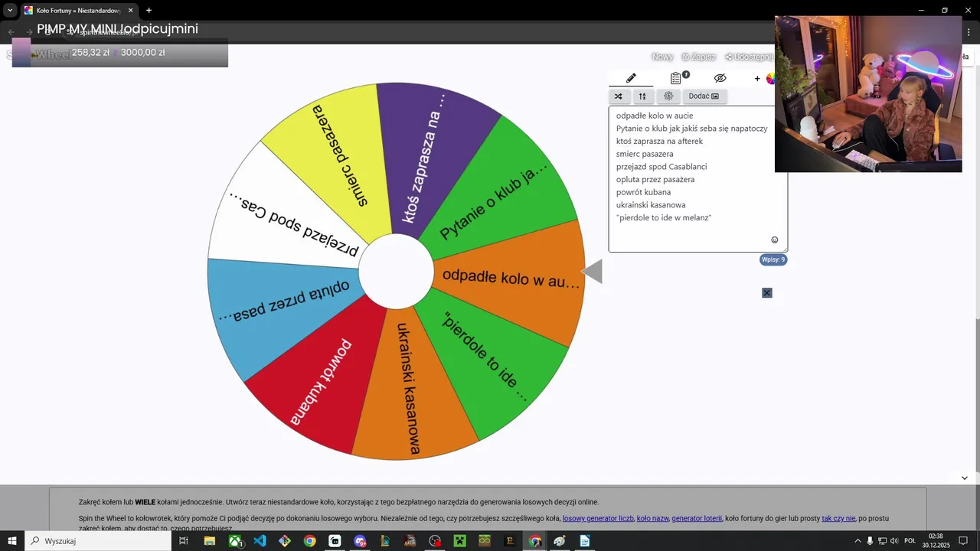Screen dimensions: 980x551
Task: Click the gray wheel pointer arrow
Action: point(592,271)
